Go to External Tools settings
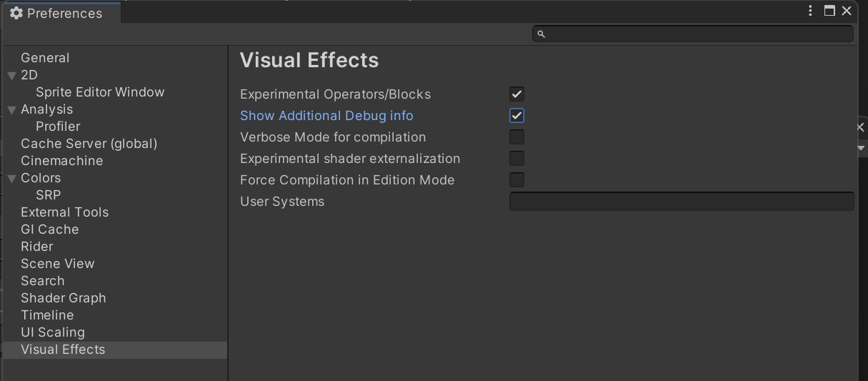This screenshot has width=868, height=381. (x=65, y=212)
